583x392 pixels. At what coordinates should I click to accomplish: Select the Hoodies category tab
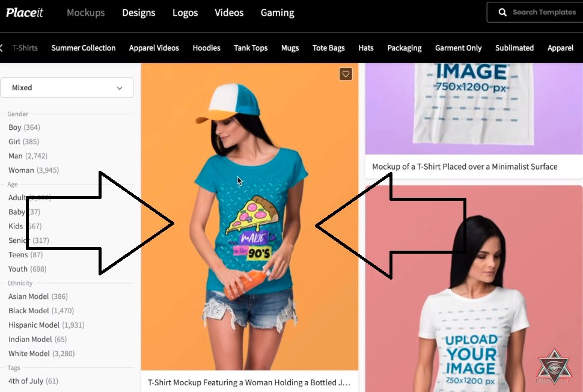(206, 48)
